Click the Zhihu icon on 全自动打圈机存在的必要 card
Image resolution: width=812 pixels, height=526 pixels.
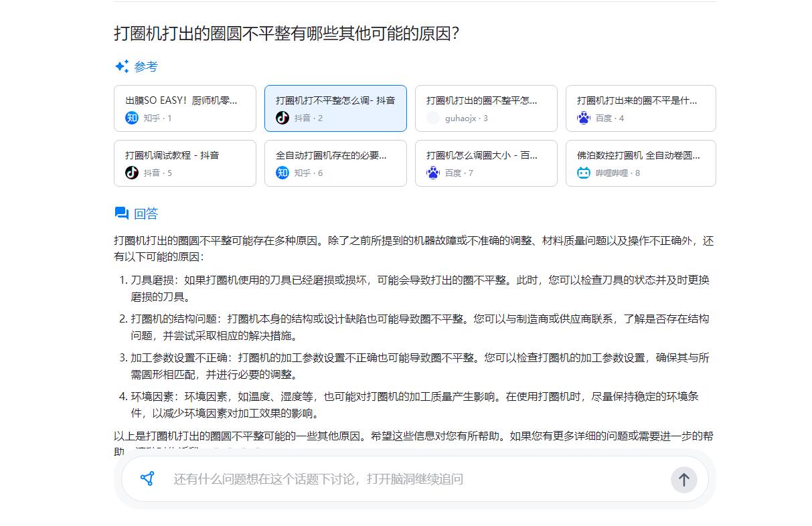[x=282, y=173]
